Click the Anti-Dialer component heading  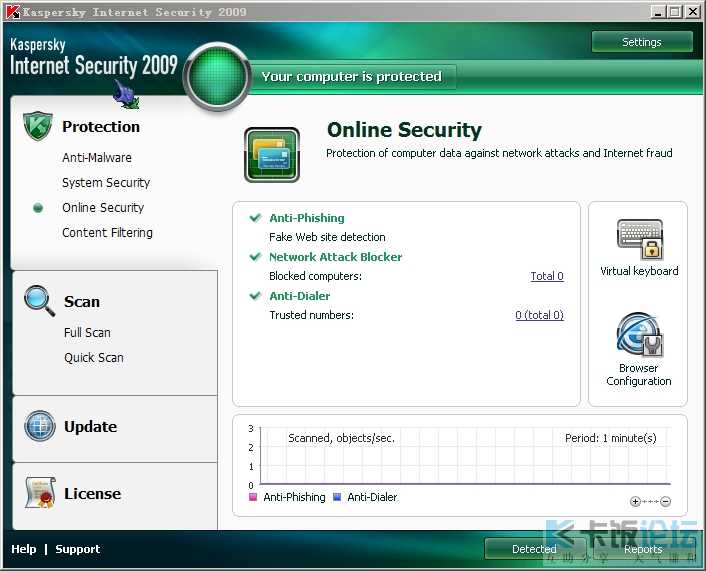click(x=299, y=296)
